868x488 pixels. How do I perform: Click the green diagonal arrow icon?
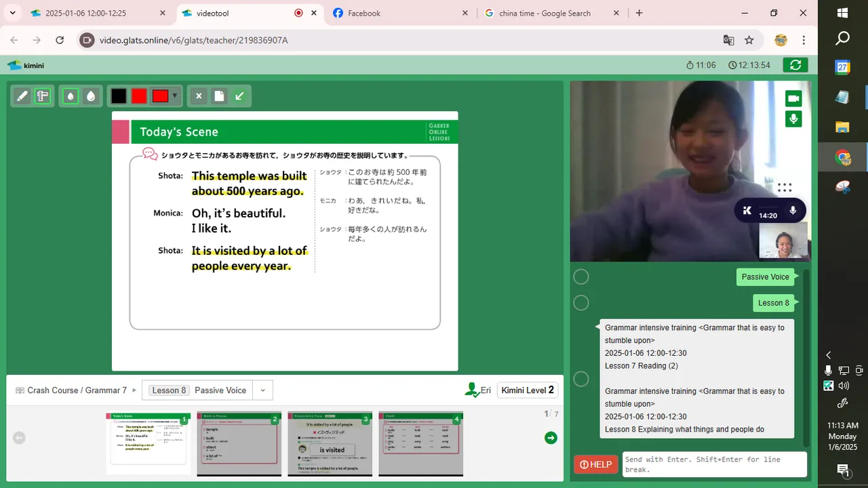click(239, 96)
